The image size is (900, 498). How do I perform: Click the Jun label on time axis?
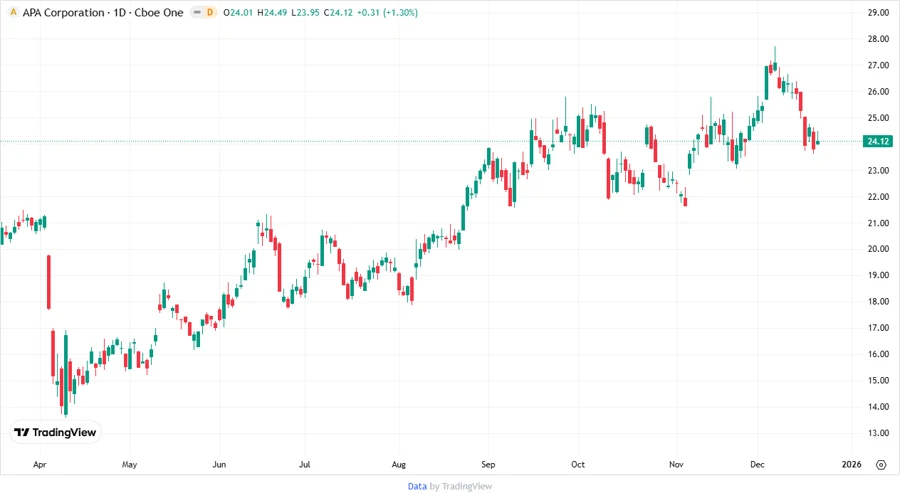click(x=219, y=465)
